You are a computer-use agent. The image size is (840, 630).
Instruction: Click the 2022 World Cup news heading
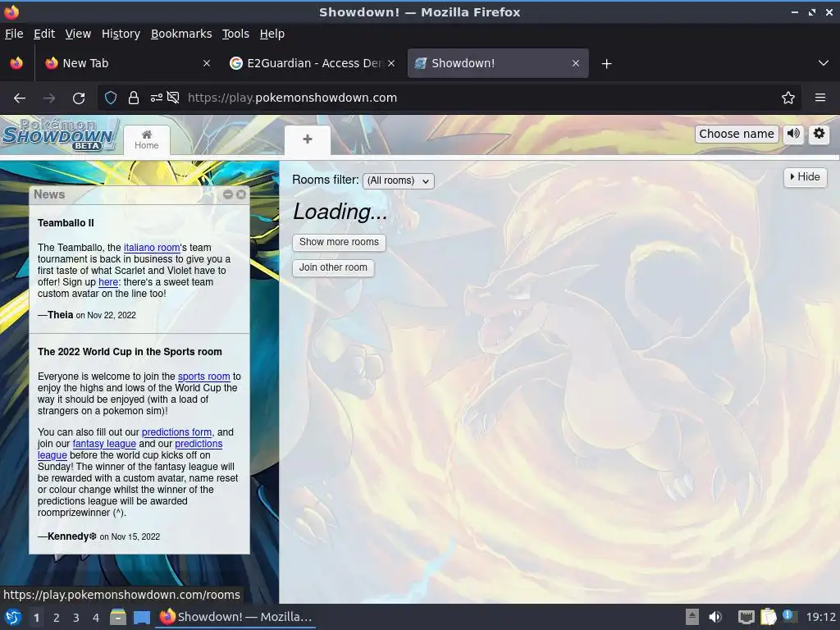[130, 351]
